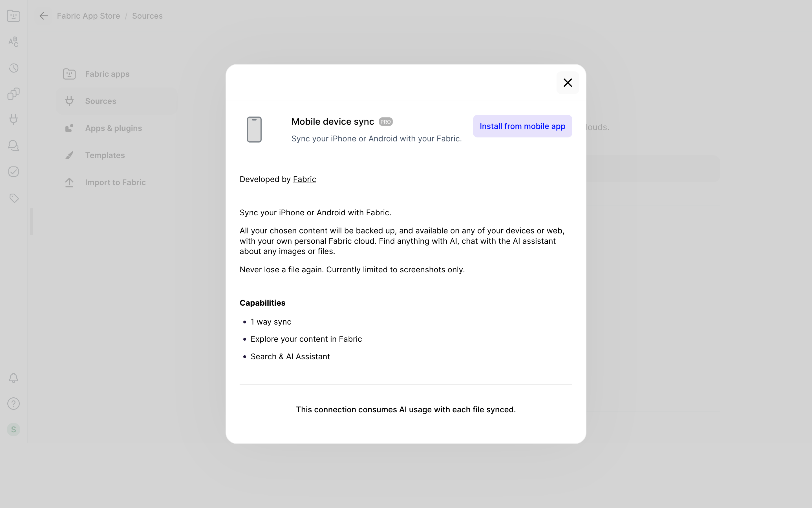Select Templates menu item
Screen dimensions: 812x508
click(x=117, y=155)
